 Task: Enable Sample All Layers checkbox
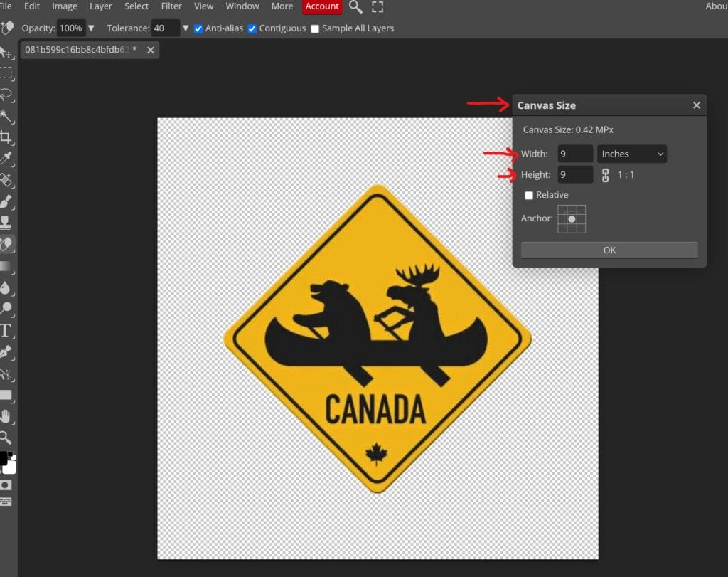click(x=315, y=28)
